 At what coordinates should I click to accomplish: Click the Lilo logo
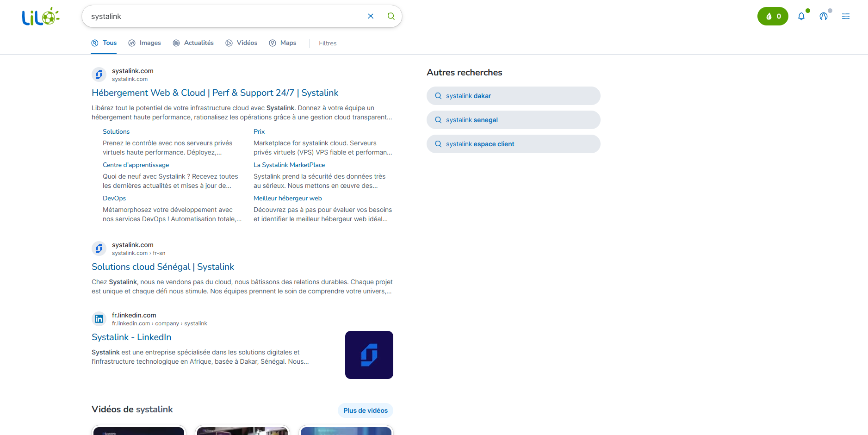[41, 17]
